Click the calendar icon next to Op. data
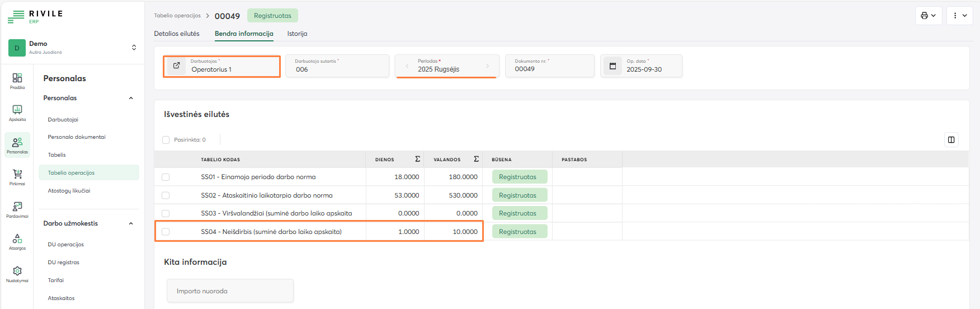This screenshot has width=980, height=309. [x=613, y=66]
